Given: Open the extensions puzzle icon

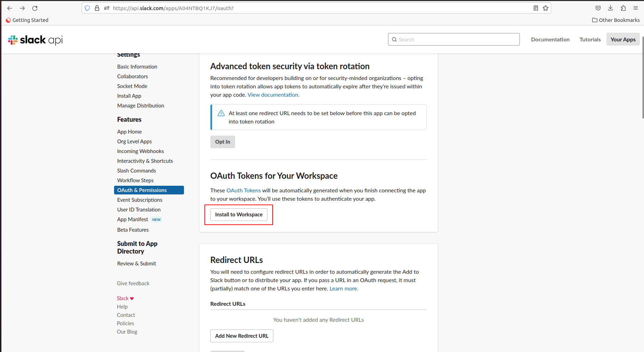Looking at the screenshot, I should pyautogui.click(x=623, y=8).
